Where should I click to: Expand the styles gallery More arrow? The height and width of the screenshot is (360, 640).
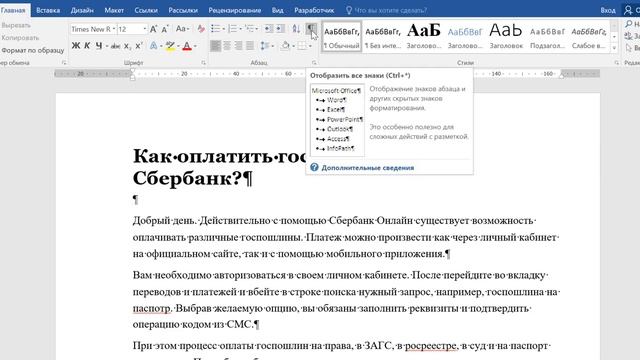[x=614, y=48]
